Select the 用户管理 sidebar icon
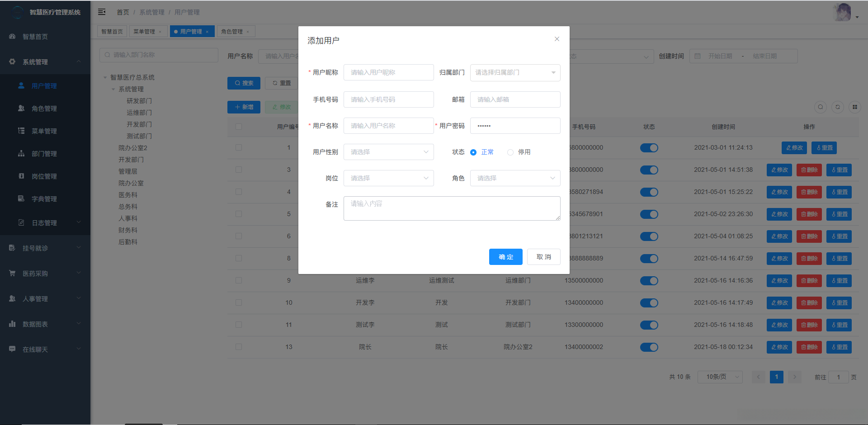The image size is (868, 425). [x=21, y=85]
